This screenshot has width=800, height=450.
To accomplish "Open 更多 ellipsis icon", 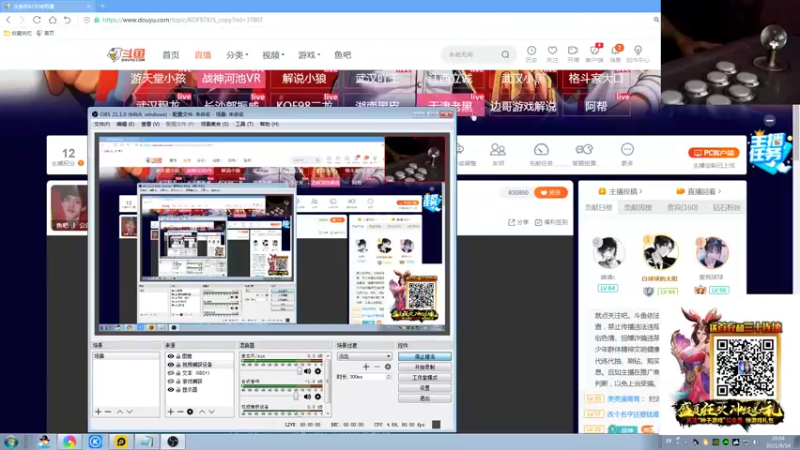I will tap(627, 149).
